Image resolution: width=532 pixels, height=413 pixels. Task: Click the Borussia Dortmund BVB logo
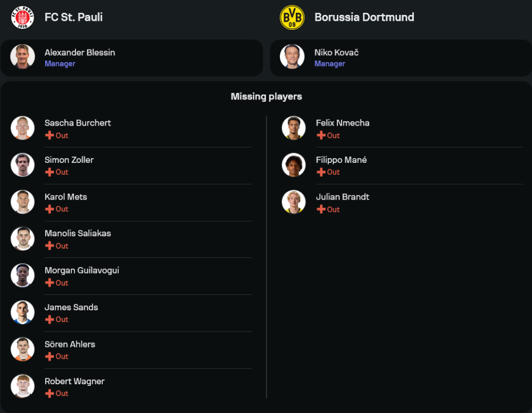click(x=292, y=18)
